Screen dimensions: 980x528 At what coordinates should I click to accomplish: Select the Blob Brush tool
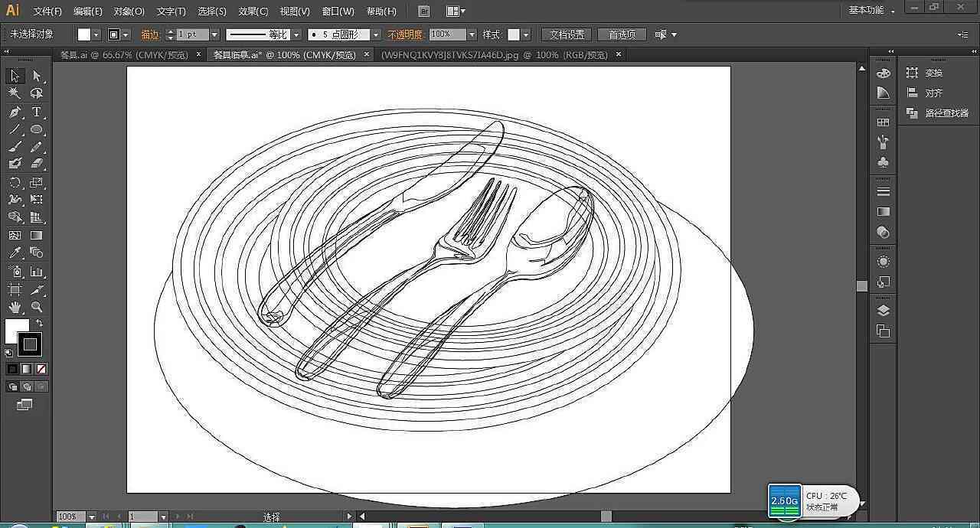(15, 164)
